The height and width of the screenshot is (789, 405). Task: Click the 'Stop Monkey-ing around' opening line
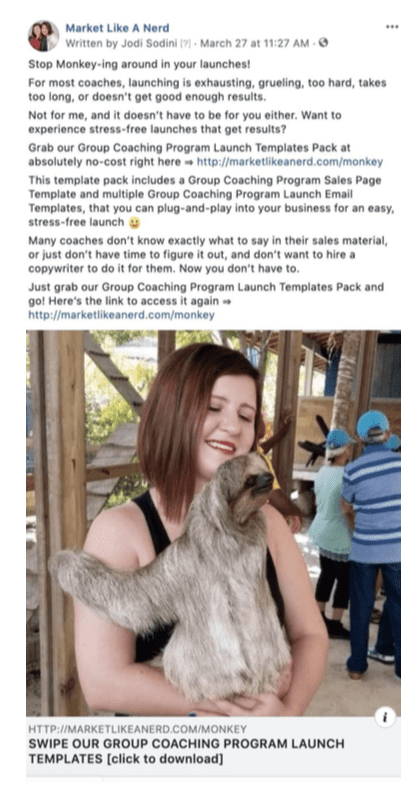pos(139,64)
